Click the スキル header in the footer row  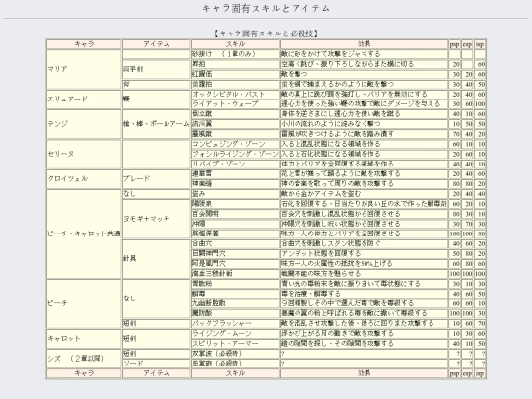coord(235,373)
